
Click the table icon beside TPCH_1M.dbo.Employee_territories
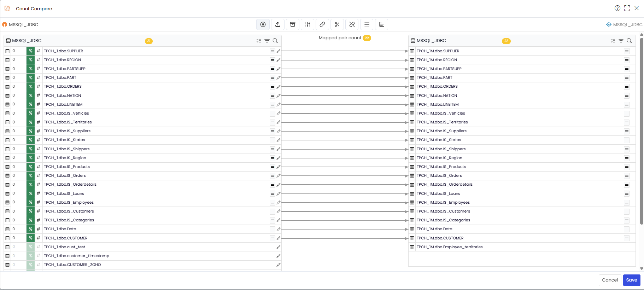412,247
